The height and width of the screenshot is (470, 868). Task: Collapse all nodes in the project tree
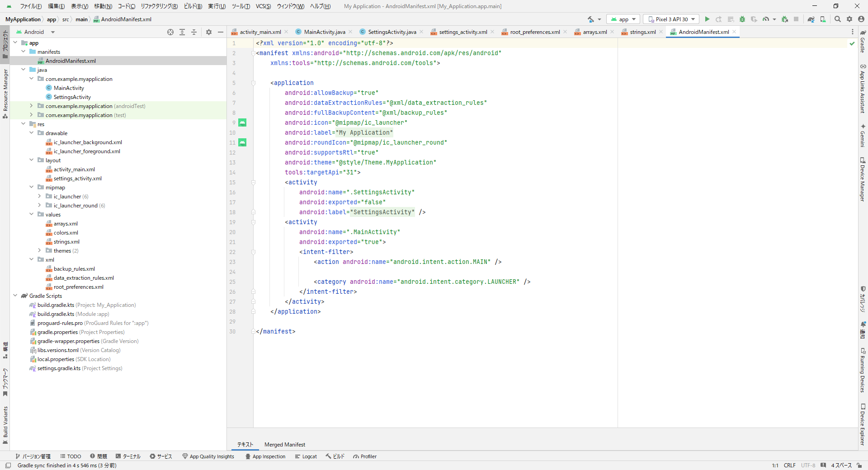click(x=194, y=32)
